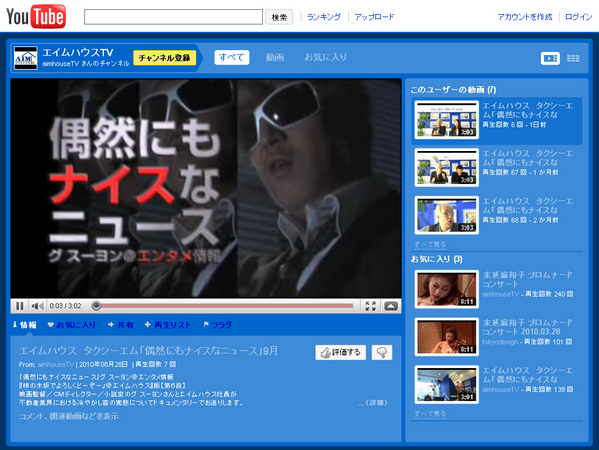599x450 pixels.
Task: Select the 動画 channel tab
Action: point(275,57)
